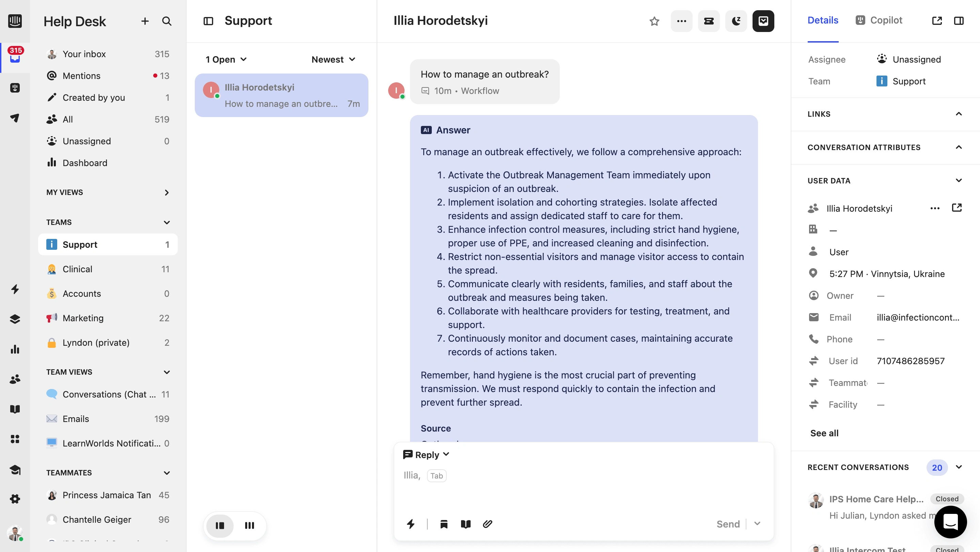Click See all user data link
The height and width of the screenshot is (552, 980).
click(x=824, y=432)
